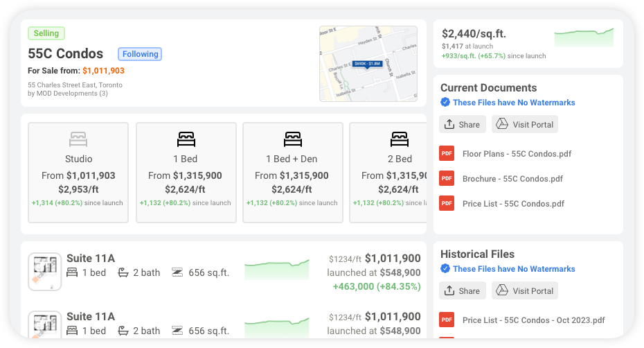Click the PDF icon for Oct 2023 price list
The width and height of the screenshot is (644, 348).
point(447,320)
